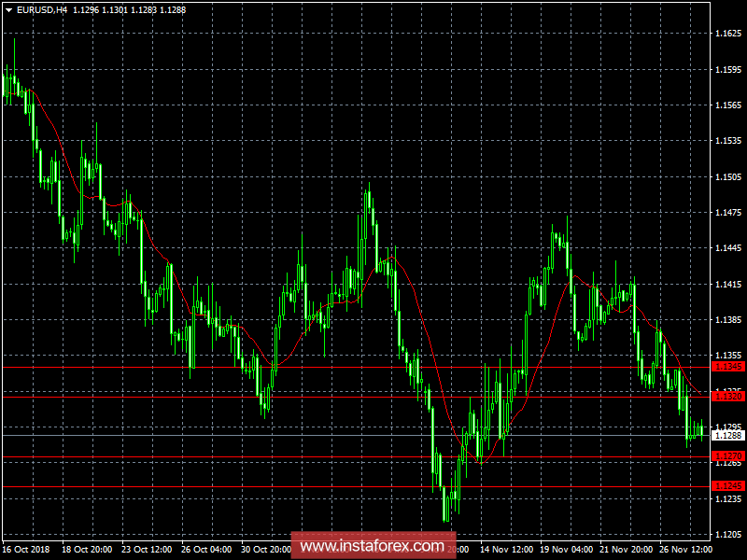Click the 1.1535 price axis label

pyautogui.click(x=728, y=141)
